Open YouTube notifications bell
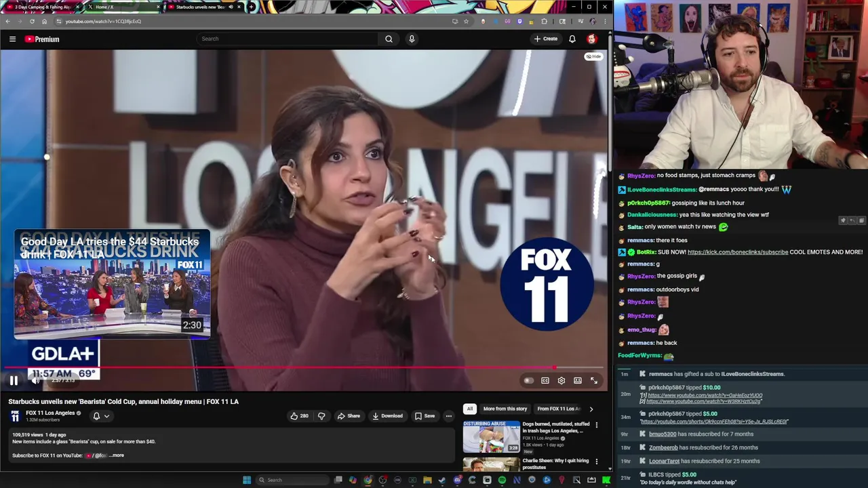 [x=572, y=39]
